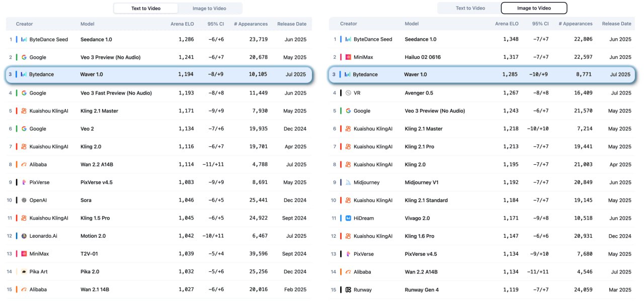Click the Google logo in the Veo 2 row
Screen dimensions: 644x301
[24, 129]
